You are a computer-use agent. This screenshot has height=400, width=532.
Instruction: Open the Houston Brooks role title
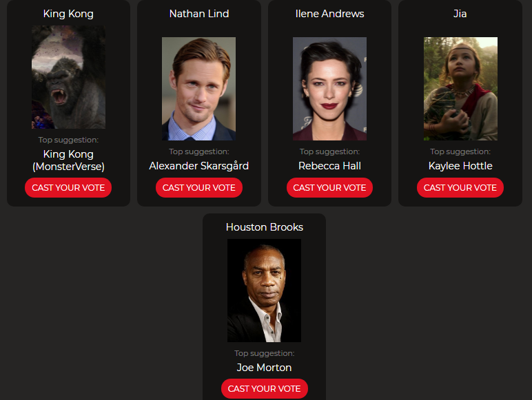pos(265,227)
